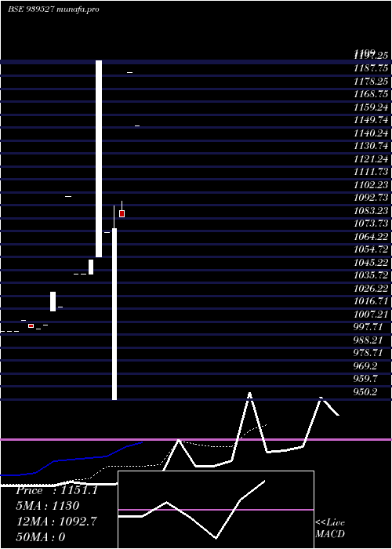Click the 1178.25 price axis label
392x549 pixels.
(x=371, y=82)
